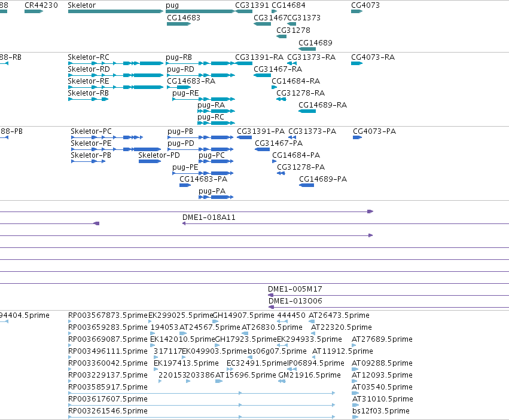Select transcript CG31373-RA

[x=311, y=57]
